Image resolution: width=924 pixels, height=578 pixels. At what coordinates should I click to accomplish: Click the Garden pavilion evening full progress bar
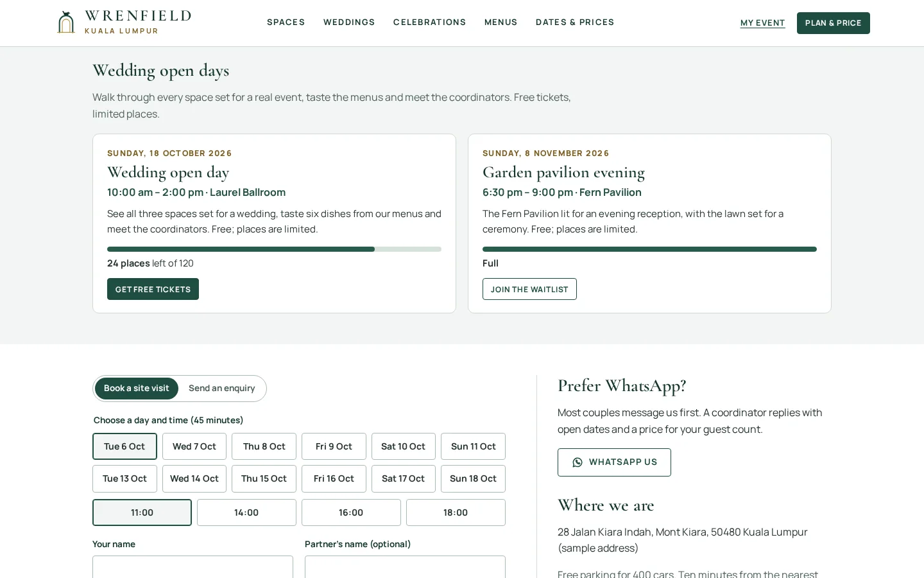[x=649, y=249]
